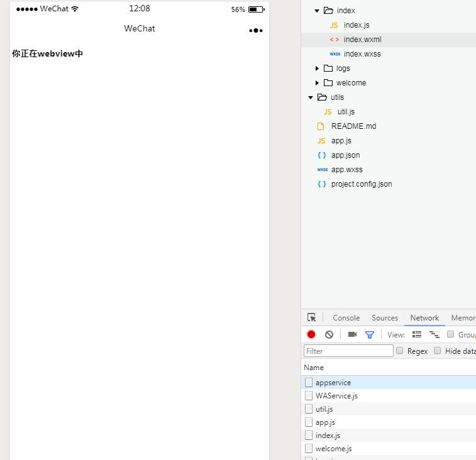Open the Memory tab
Viewport: 476px width, 460px height.
[x=463, y=318]
